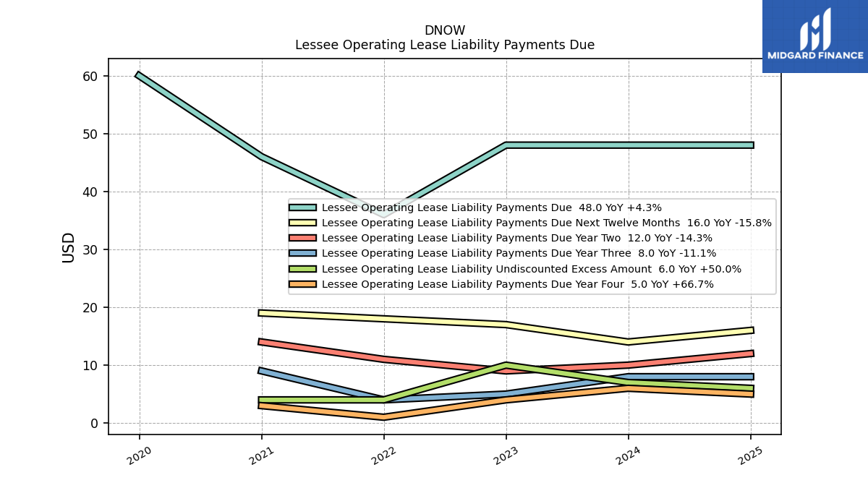Screen dimensions: 868x488
Task: Click the teal swatch for Payments Due legend entry
Action: tap(302, 207)
